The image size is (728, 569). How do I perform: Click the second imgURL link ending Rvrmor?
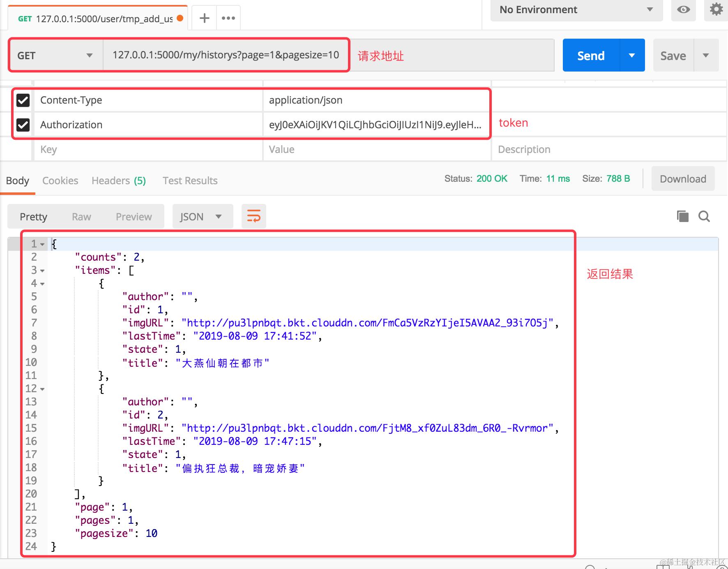coord(367,428)
